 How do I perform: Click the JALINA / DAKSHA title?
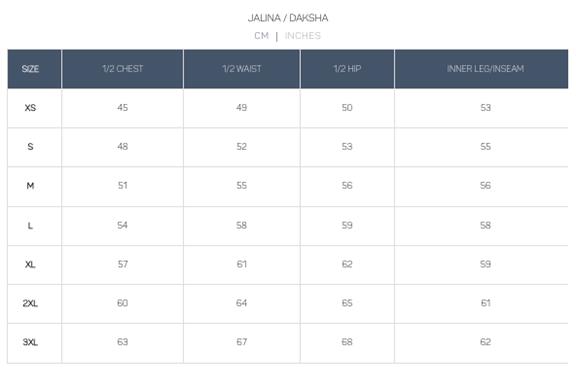pos(288,18)
